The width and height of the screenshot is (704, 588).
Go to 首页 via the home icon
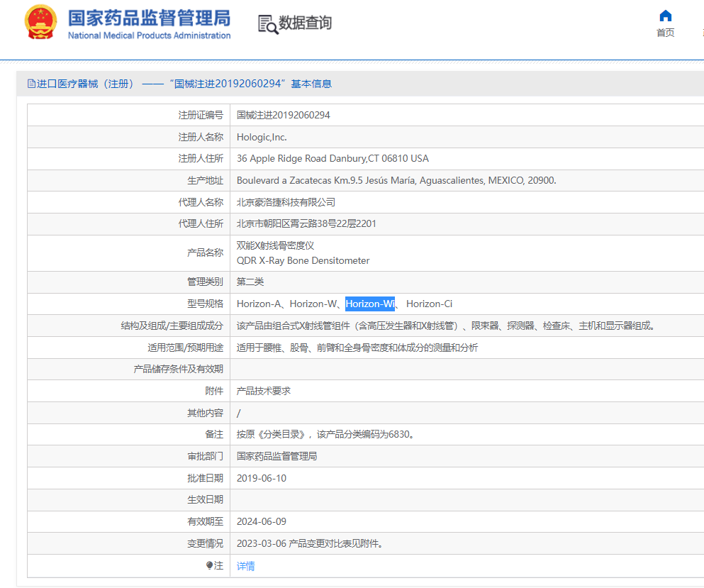[x=666, y=16]
